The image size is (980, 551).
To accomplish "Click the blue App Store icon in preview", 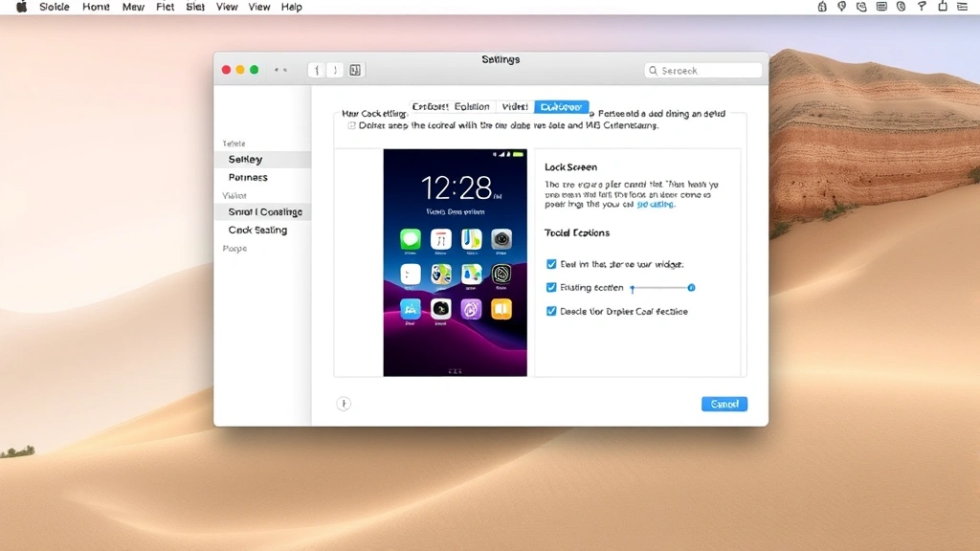I will point(411,308).
